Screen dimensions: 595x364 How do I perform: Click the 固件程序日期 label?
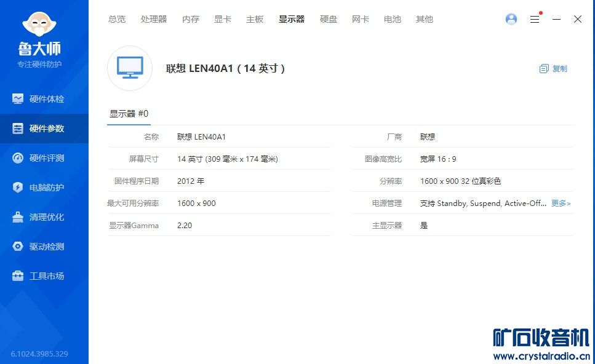pyautogui.click(x=136, y=181)
